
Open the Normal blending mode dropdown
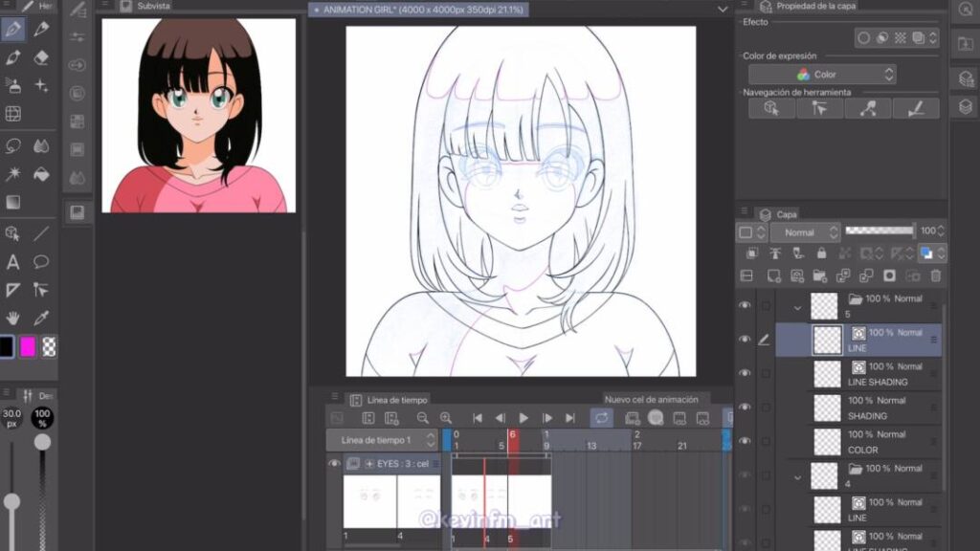click(804, 232)
